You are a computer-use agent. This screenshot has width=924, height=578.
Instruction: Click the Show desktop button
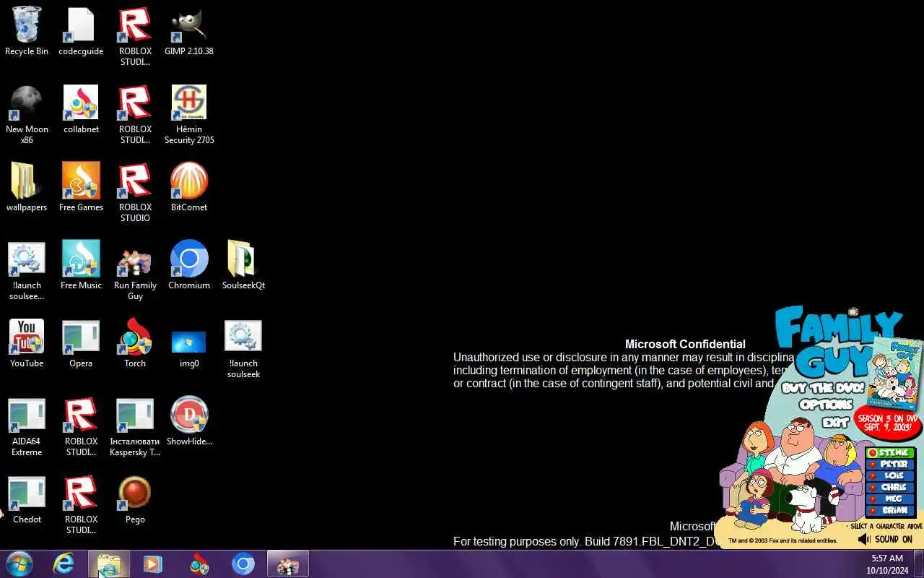919,564
